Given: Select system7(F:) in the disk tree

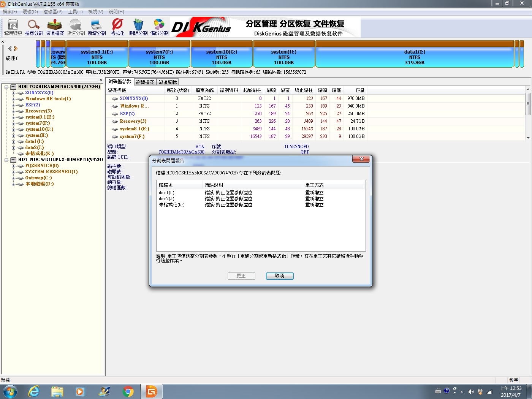Looking at the screenshot, I should pyautogui.click(x=37, y=123).
